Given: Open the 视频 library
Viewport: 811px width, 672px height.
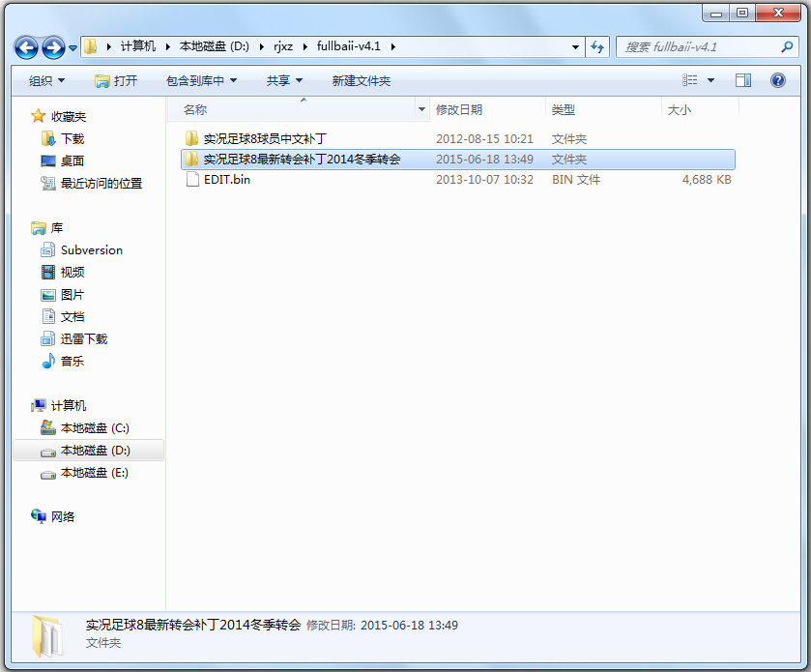Looking at the screenshot, I should (72, 272).
